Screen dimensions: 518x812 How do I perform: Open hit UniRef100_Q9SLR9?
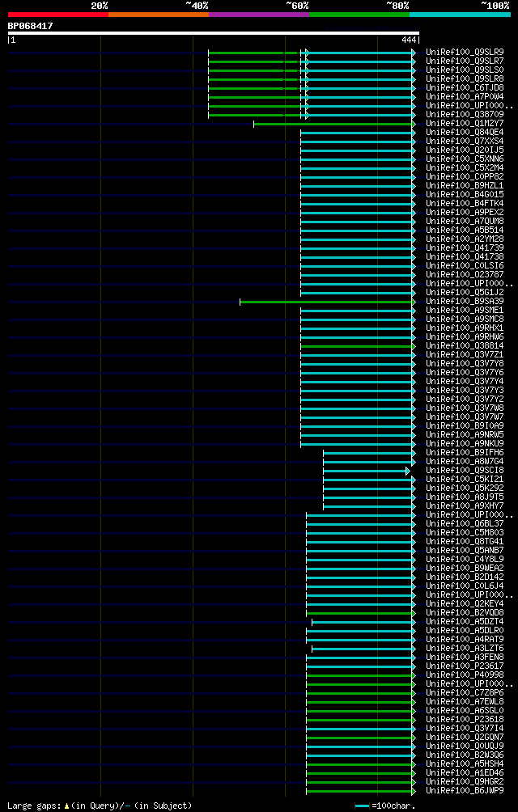[x=465, y=53]
